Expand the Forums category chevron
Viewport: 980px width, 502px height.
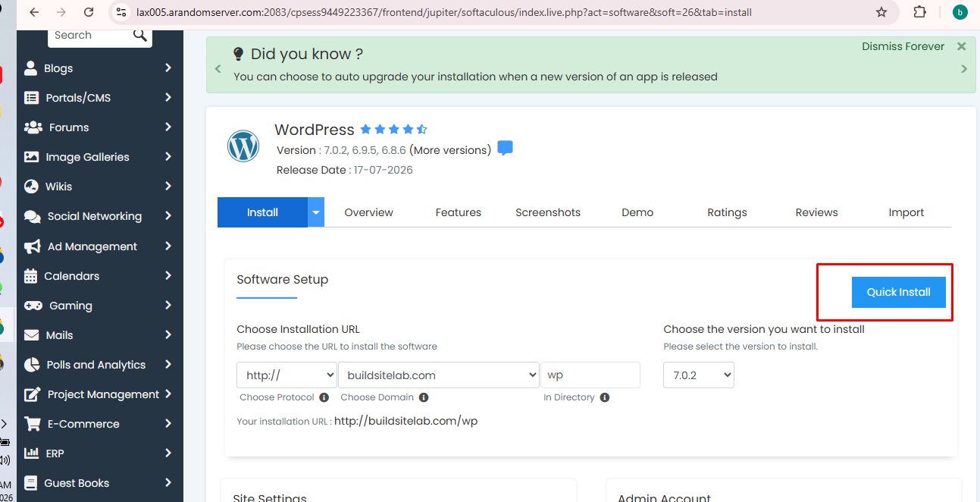click(168, 127)
